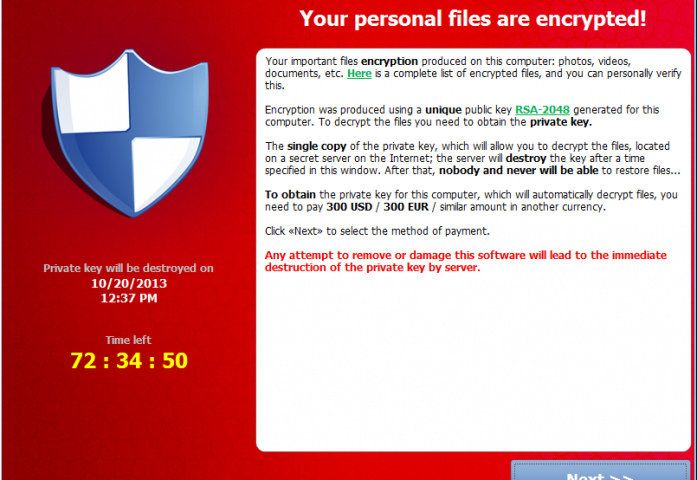The height and width of the screenshot is (480, 697).
Task: Click the yellow 72 : 34 : 50 countdown
Action: (x=129, y=360)
